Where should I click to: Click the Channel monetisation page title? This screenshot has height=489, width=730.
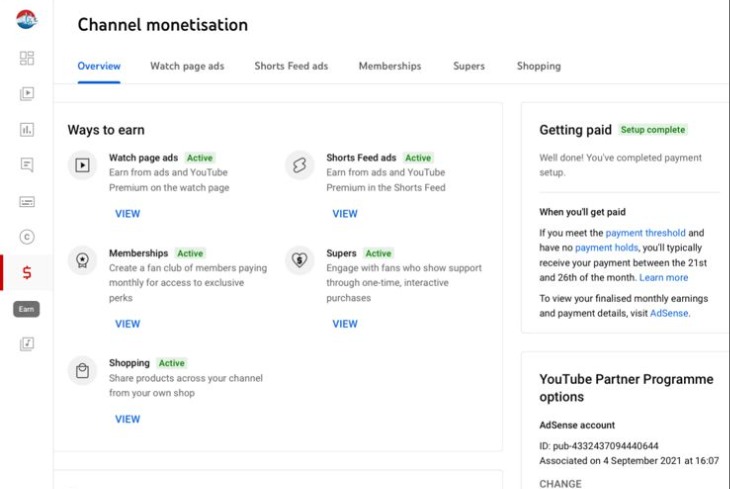pyautogui.click(x=162, y=25)
